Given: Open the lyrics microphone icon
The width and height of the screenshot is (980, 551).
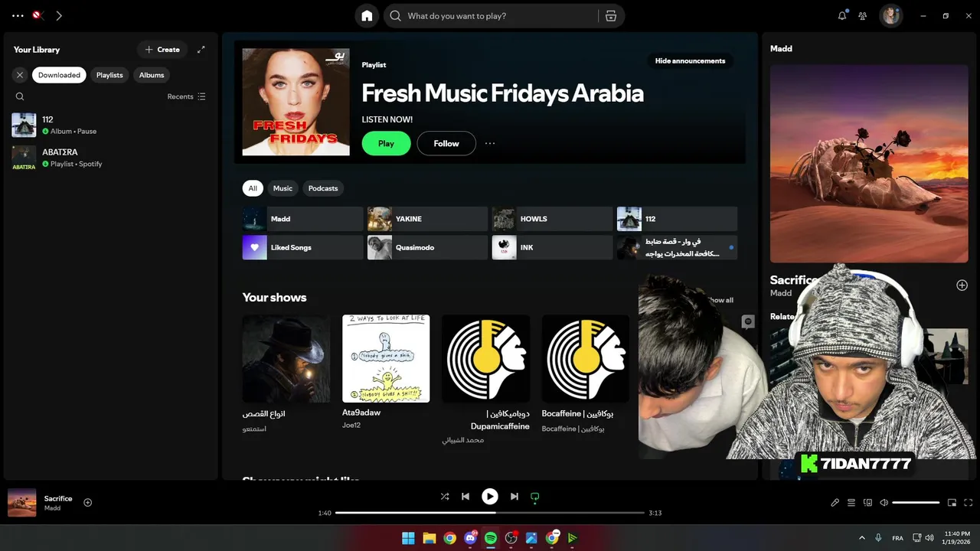Looking at the screenshot, I should [835, 503].
